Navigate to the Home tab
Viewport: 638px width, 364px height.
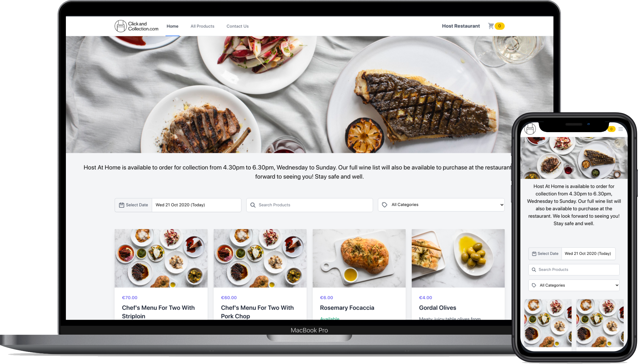point(172,26)
